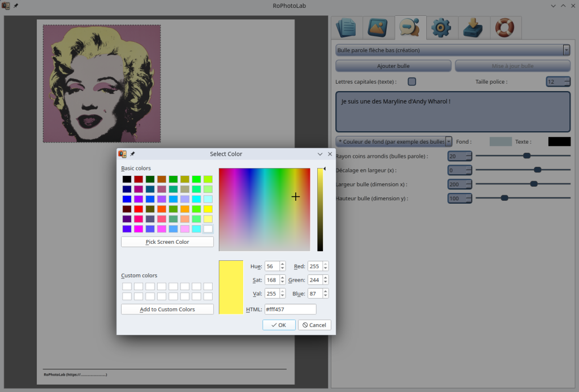Click the Rayon coins arrondis slider handle
This screenshot has height=392, width=579.
coord(527,156)
